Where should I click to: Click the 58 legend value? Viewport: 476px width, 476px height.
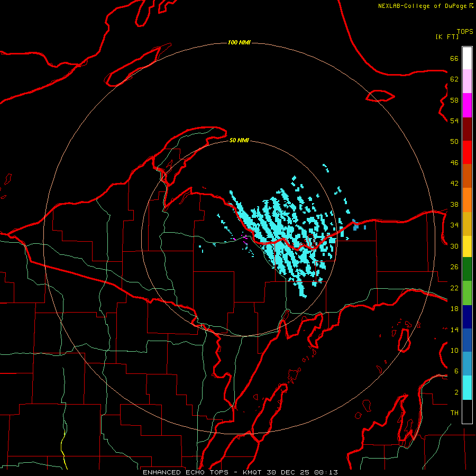[x=454, y=100]
